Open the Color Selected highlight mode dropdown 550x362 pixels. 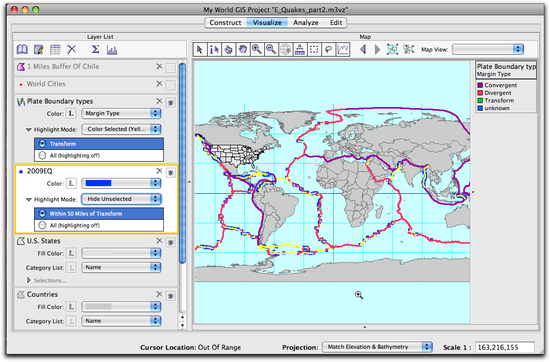click(x=121, y=129)
